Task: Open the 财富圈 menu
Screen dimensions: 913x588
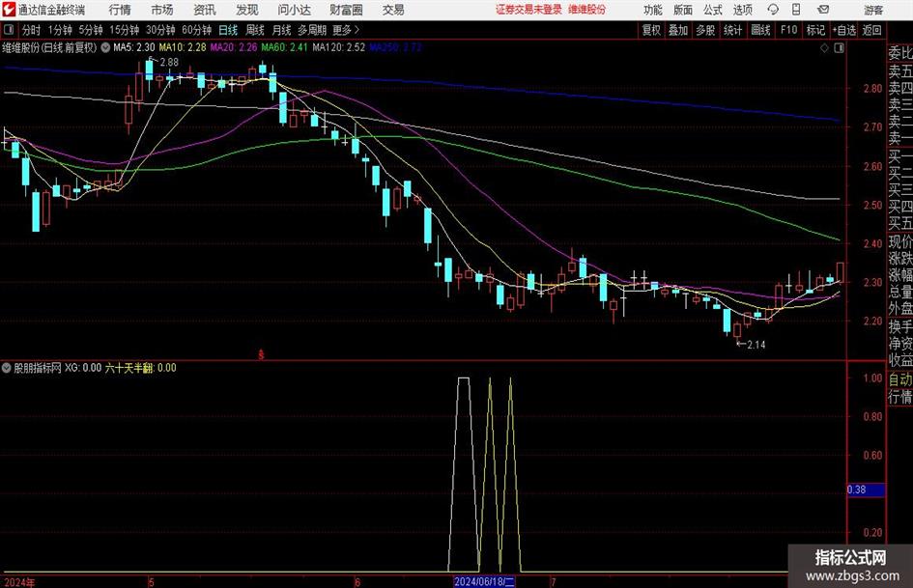Action: [346, 10]
